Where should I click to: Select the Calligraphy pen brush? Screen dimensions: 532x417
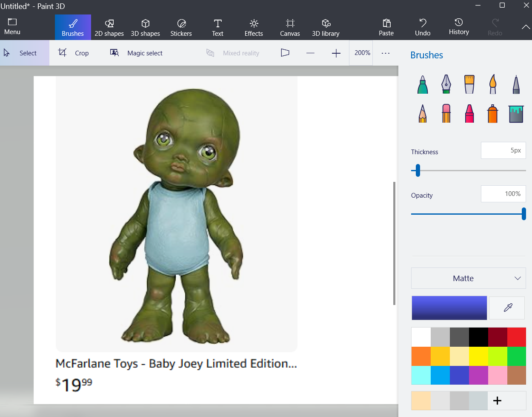click(446, 84)
